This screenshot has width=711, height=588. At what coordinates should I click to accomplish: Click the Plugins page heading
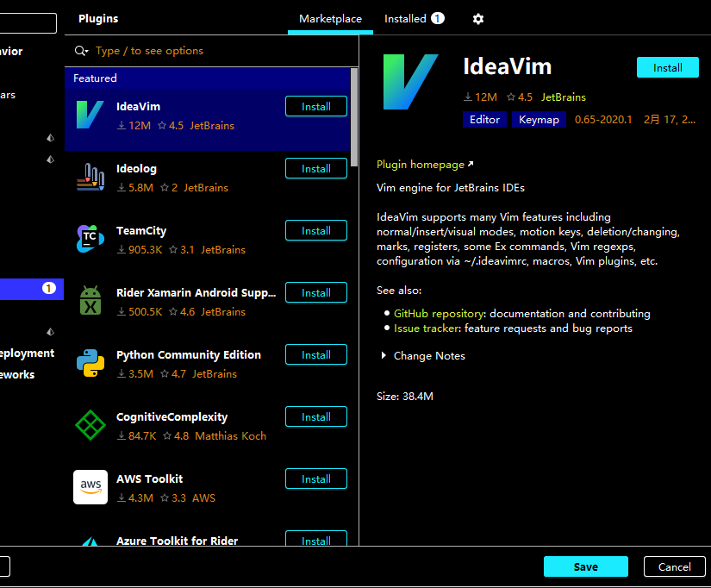point(98,19)
